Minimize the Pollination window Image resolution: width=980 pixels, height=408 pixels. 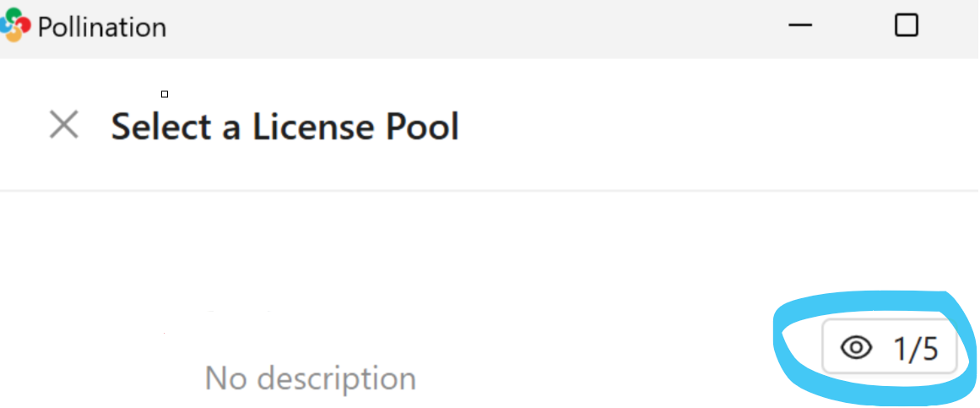click(799, 25)
